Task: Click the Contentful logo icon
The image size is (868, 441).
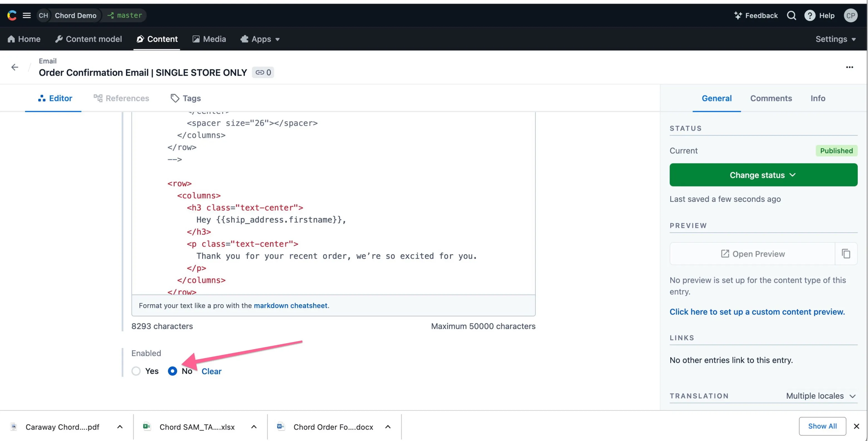Action: [x=12, y=15]
